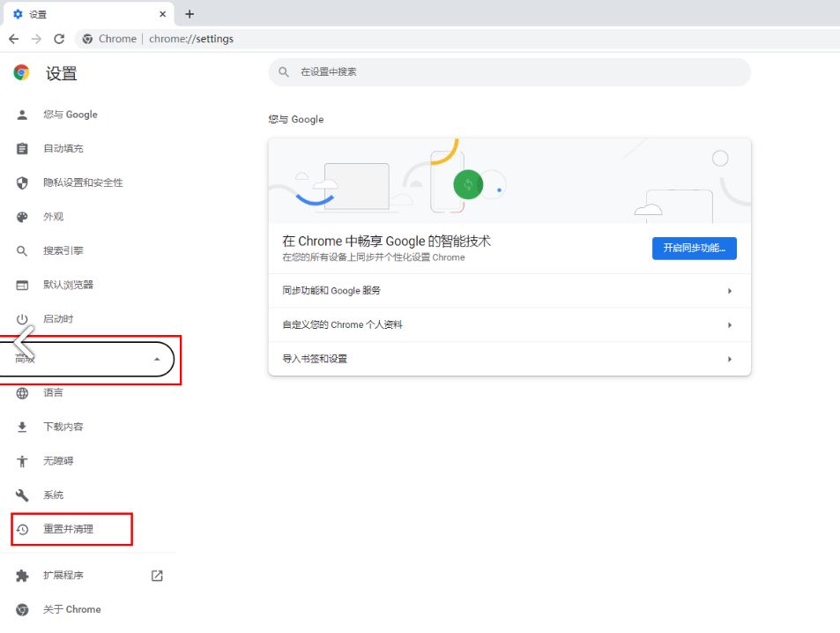The image size is (840, 633).
Task: Open the 下载内容 sidebar item
Action: 63,427
